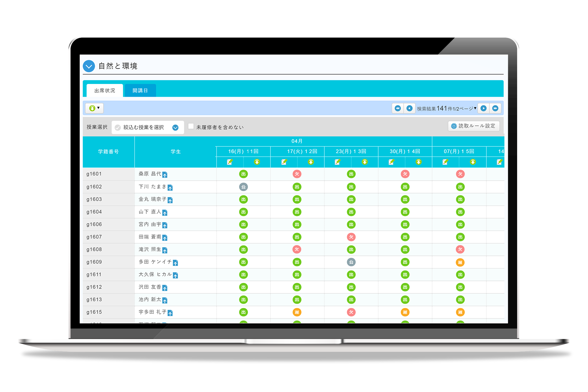The image size is (588, 392).
Task: Open the profile icon next to 桑原 昌代
Action: tap(165, 175)
